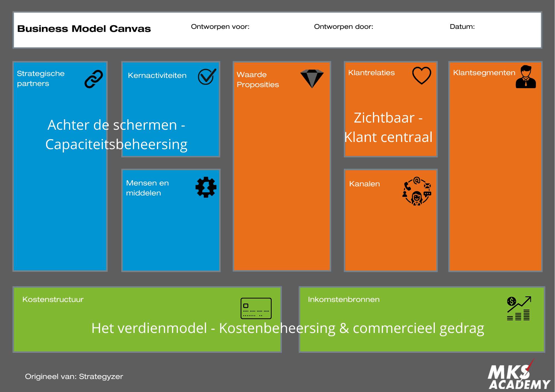
Task: Click 'Zichtbaar - Klant centraal' overlay text
Action: click(388, 128)
